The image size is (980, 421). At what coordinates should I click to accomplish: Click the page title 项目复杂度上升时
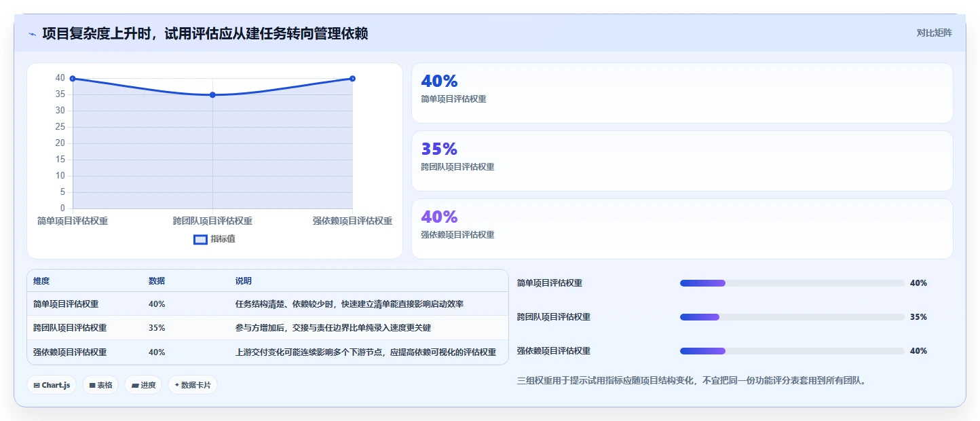point(205,33)
